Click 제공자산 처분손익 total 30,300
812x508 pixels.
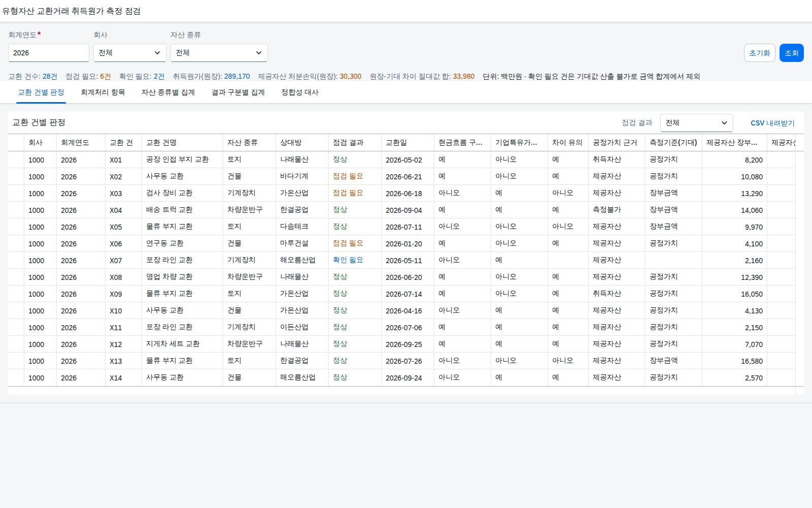coord(351,77)
